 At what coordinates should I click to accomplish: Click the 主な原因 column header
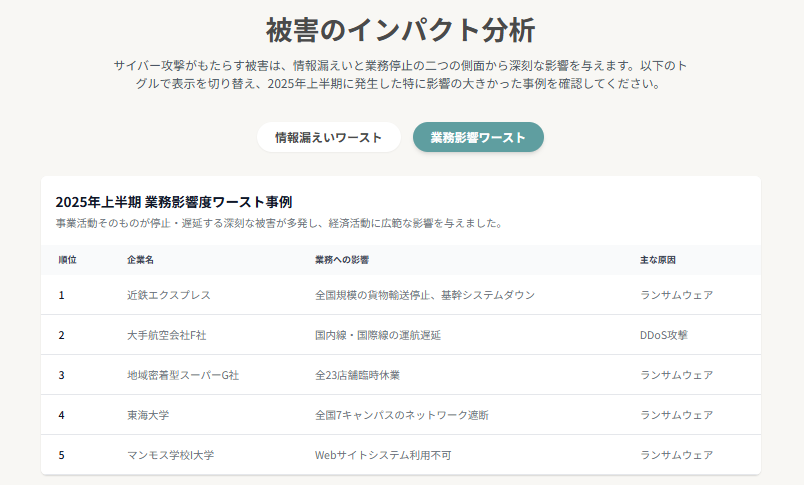(x=657, y=260)
